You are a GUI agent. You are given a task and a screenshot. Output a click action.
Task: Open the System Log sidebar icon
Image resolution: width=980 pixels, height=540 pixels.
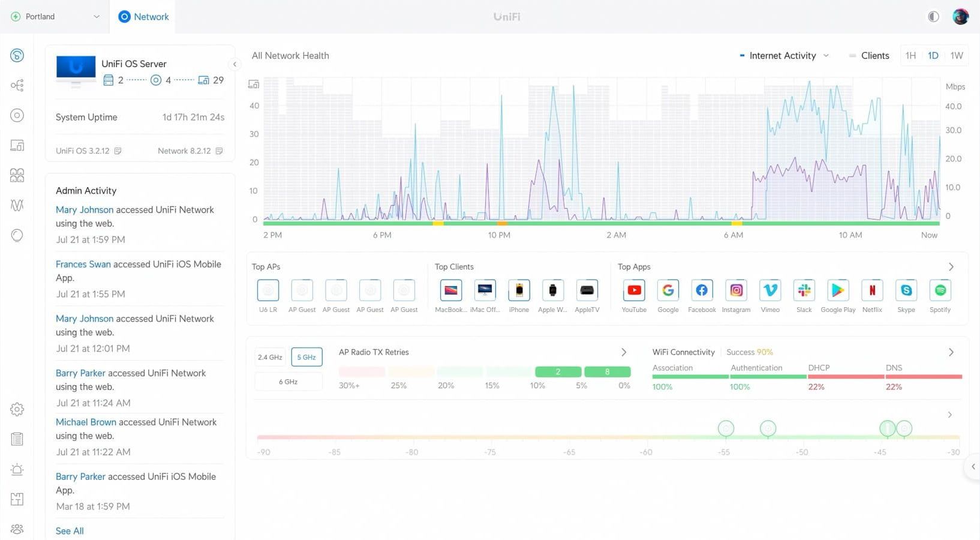(x=17, y=439)
